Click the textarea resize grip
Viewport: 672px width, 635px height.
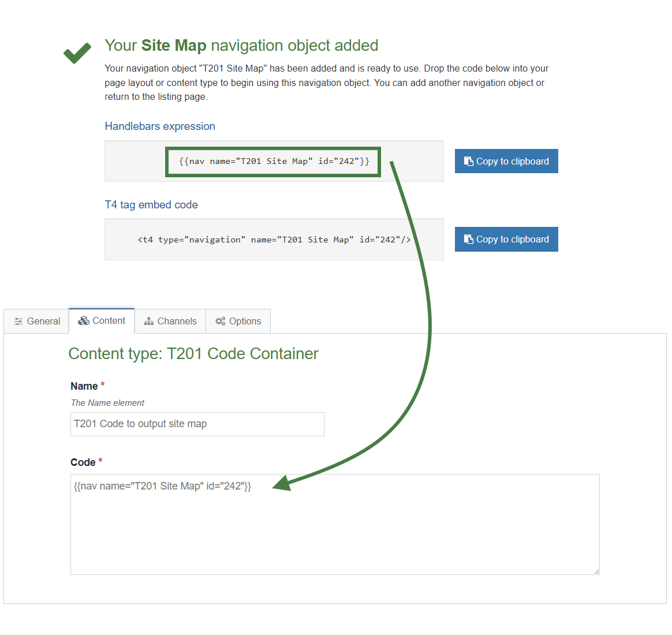point(596,571)
